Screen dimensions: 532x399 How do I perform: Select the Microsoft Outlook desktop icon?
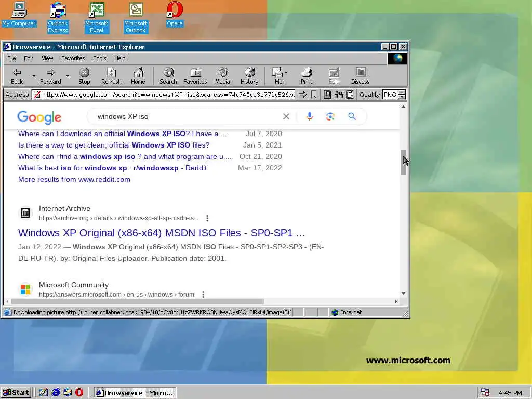tap(136, 17)
